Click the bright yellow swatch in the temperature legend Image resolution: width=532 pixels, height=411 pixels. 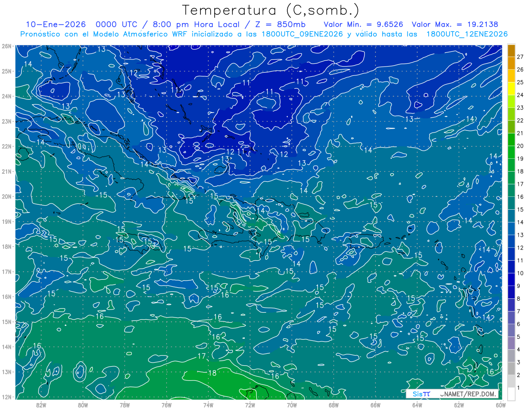click(512, 88)
